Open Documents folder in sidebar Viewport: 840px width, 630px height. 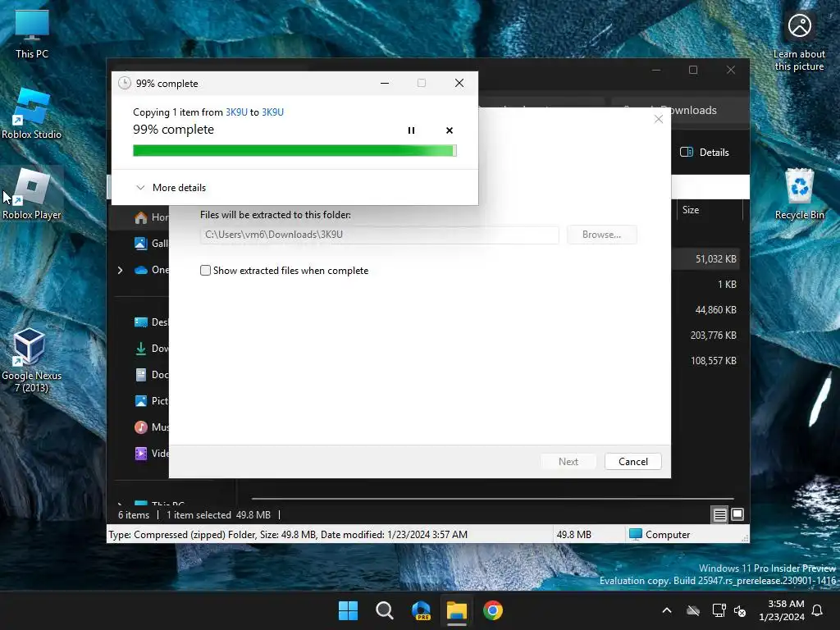coord(151,374)
